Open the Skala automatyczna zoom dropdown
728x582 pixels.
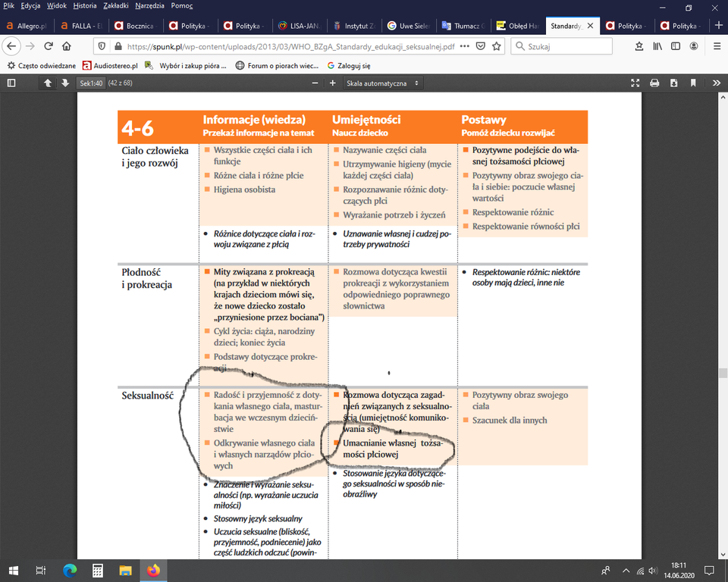click(382, 83)
